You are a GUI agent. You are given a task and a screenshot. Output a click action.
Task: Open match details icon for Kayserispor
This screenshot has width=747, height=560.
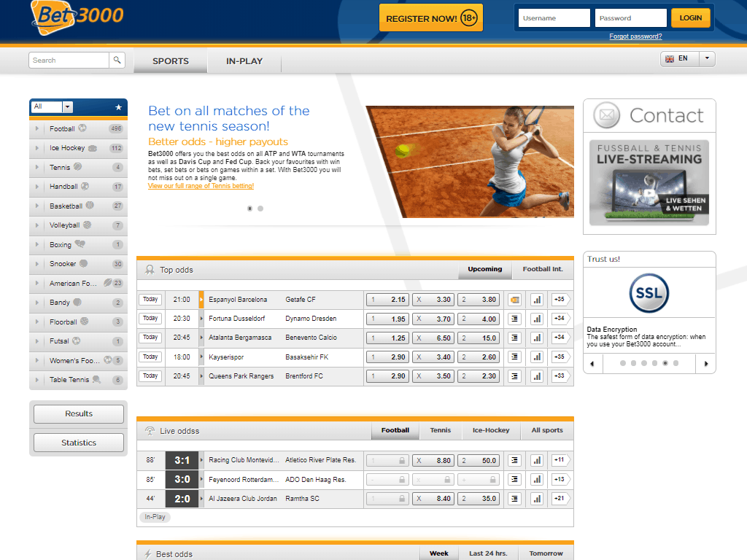(x=514, y=357)
